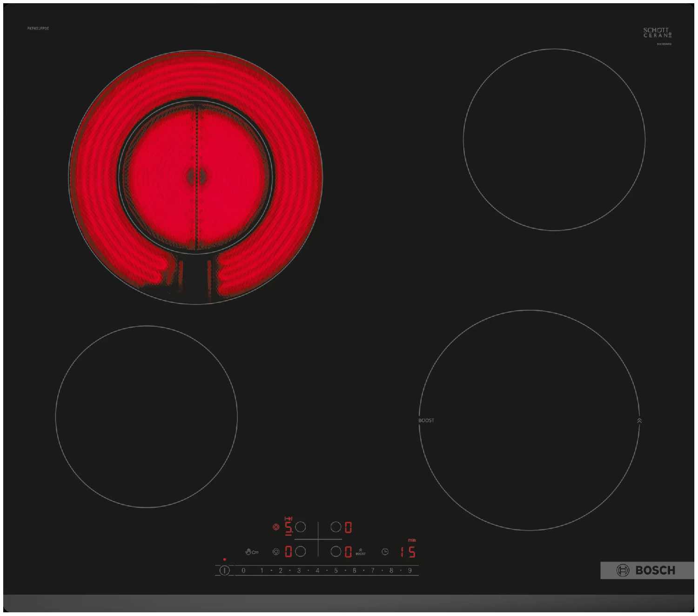The height and width of the screenshot is (616, 698).
Task: Tap the double chevron on the large burner ring
Action: point(639,421)
